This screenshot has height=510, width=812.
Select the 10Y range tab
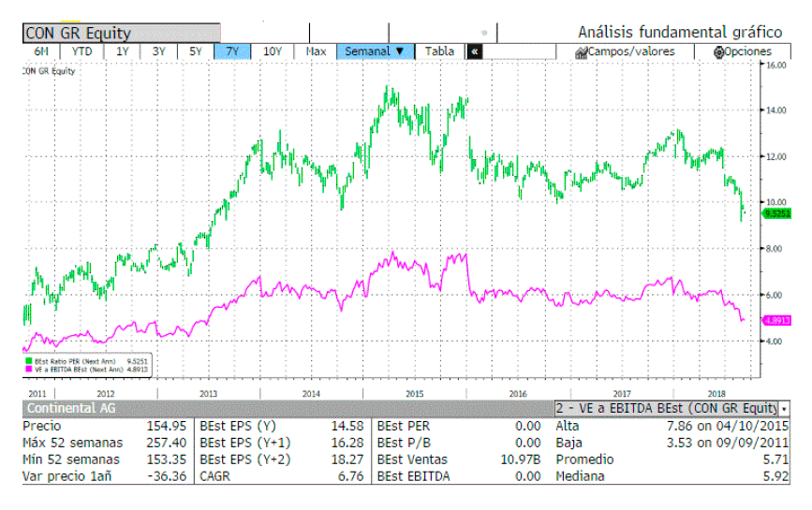pyautogui.click(x=273, y=51)
